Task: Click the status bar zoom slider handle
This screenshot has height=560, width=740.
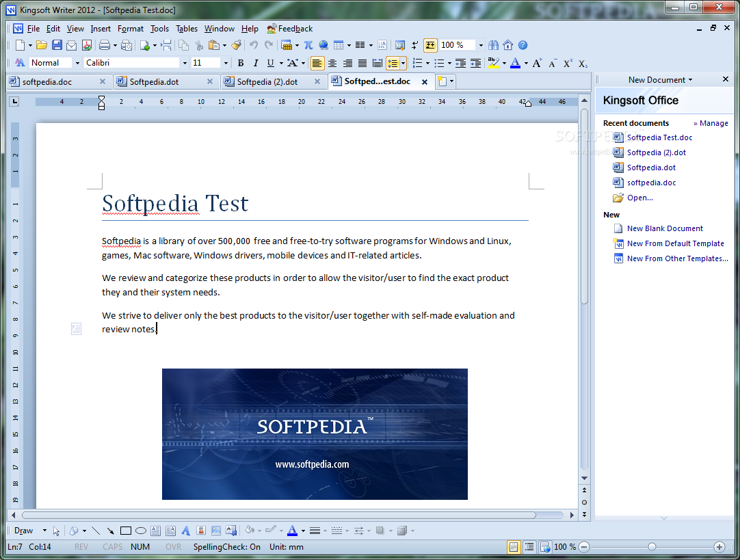Action: pos(652,547)
